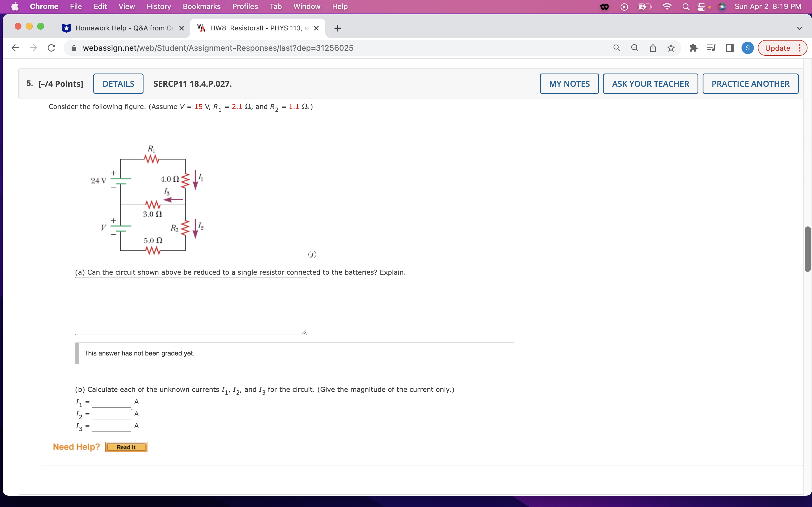Open the side panel icon
Viewport: 812px width, 507px height.
[729, 48]
